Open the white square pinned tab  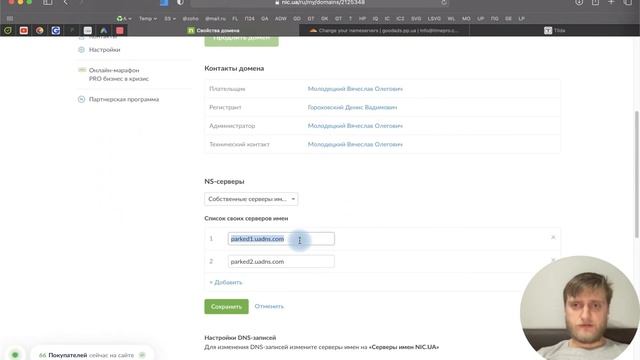tap(88, 30)
